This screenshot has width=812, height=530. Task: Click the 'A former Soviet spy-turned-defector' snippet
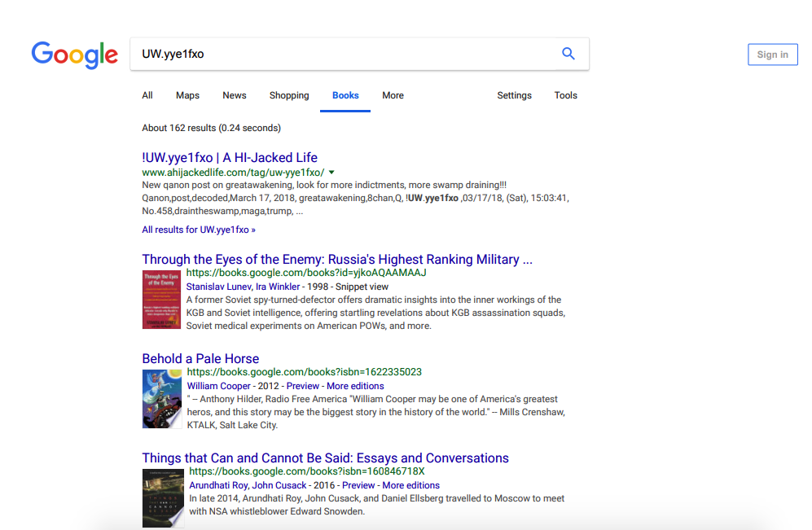point(375,313)
